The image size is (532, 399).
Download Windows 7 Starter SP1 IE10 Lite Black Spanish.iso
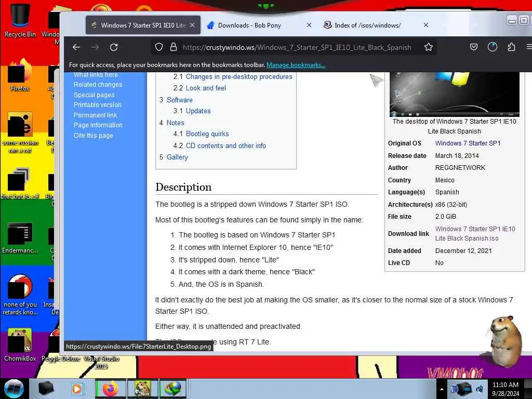[x=475, y=233]
